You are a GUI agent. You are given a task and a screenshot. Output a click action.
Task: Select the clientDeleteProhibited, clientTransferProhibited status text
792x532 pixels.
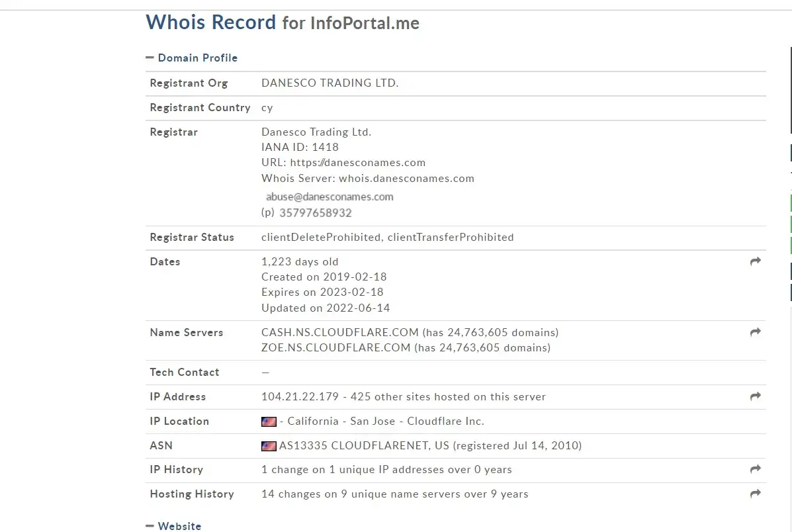coord(388,237)
